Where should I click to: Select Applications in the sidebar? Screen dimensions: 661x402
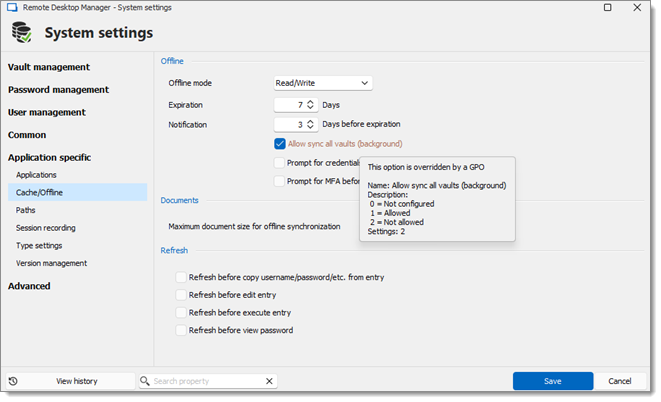pyautogui.click(x=36, y=175)
